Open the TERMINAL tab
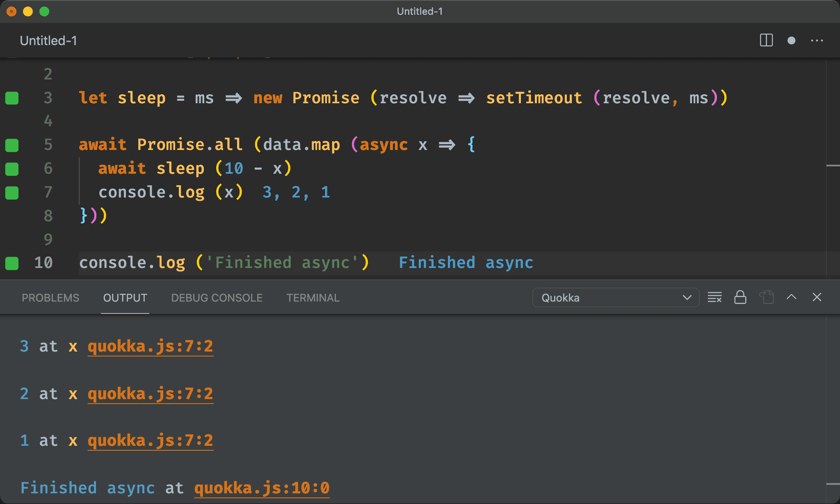Image resolution: width=840 pixels, height=504 pixels. pyautogui.click(x=313, y=298)
